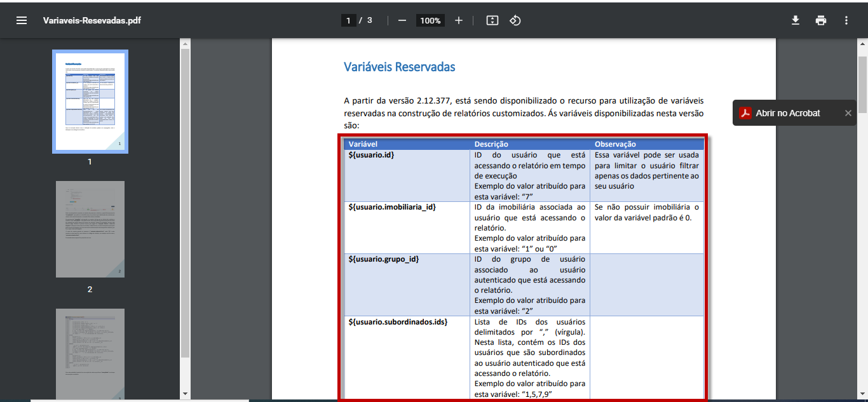Toggle the sidebar menu hamburger icon

click(x=22, y=20)
